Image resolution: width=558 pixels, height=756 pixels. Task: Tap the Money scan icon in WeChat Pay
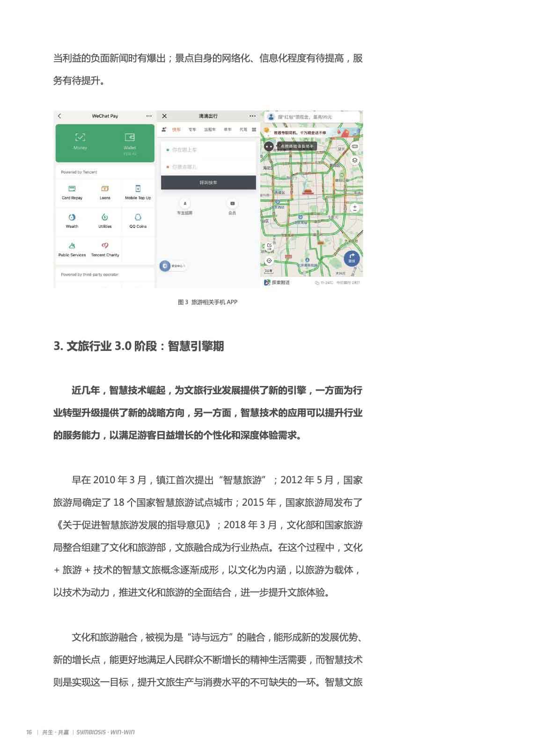[x=80, y=138]
